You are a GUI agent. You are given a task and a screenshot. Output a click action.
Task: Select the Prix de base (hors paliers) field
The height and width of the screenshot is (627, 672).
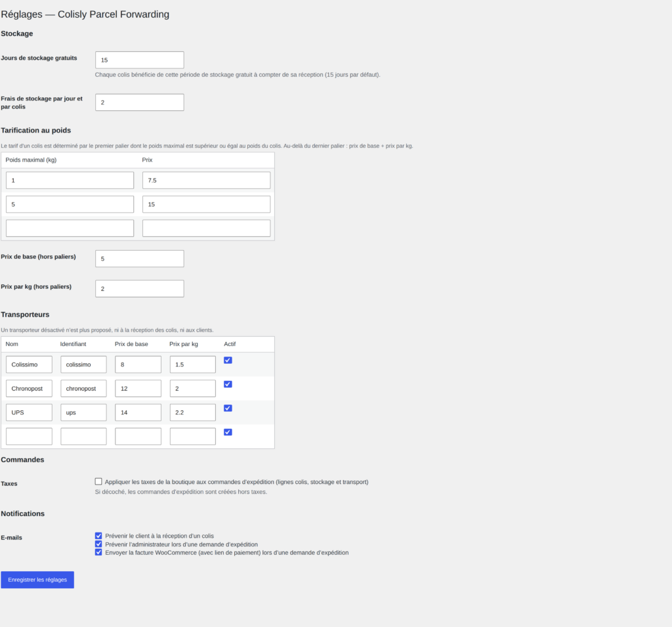(140, 259)
